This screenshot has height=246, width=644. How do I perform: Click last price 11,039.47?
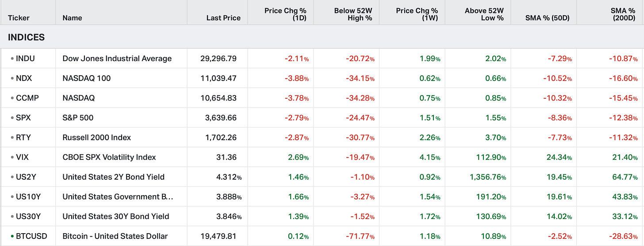pyautogui.click(x=218, y=78)
